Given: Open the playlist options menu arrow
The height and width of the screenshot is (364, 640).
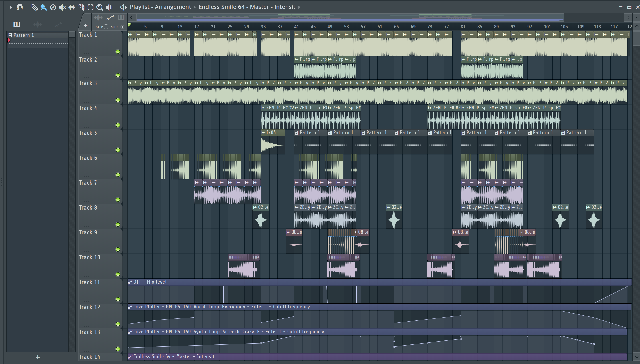Looking at the screenshot, I should pos(10,7).
